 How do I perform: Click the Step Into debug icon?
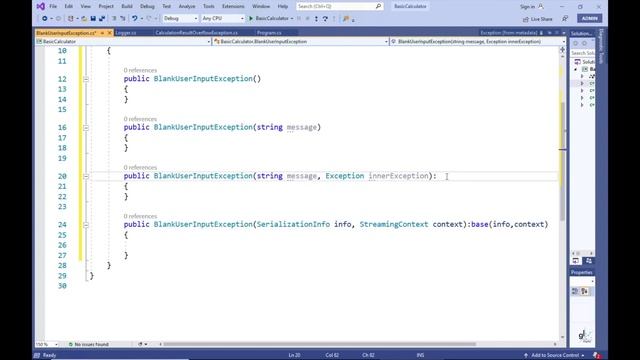pyautogui.click(x=316, y=18)
